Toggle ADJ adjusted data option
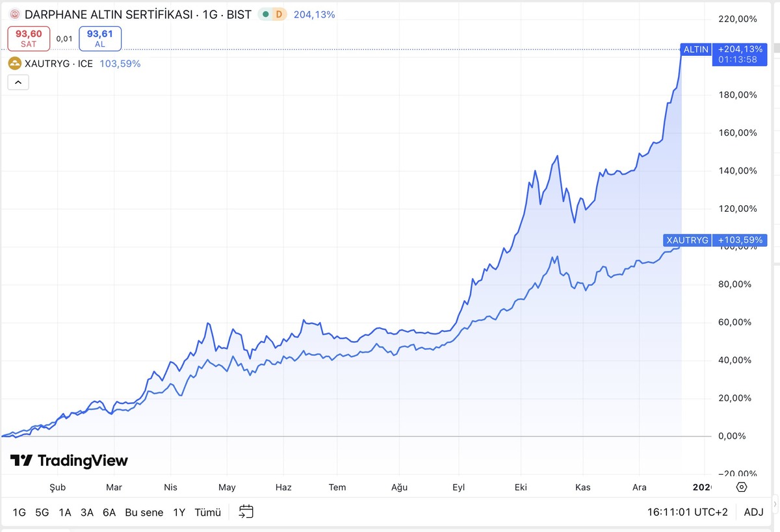Image resolution: width=780 pixels, height=532 pixels. pyautogui.click(x=753, y=512)
